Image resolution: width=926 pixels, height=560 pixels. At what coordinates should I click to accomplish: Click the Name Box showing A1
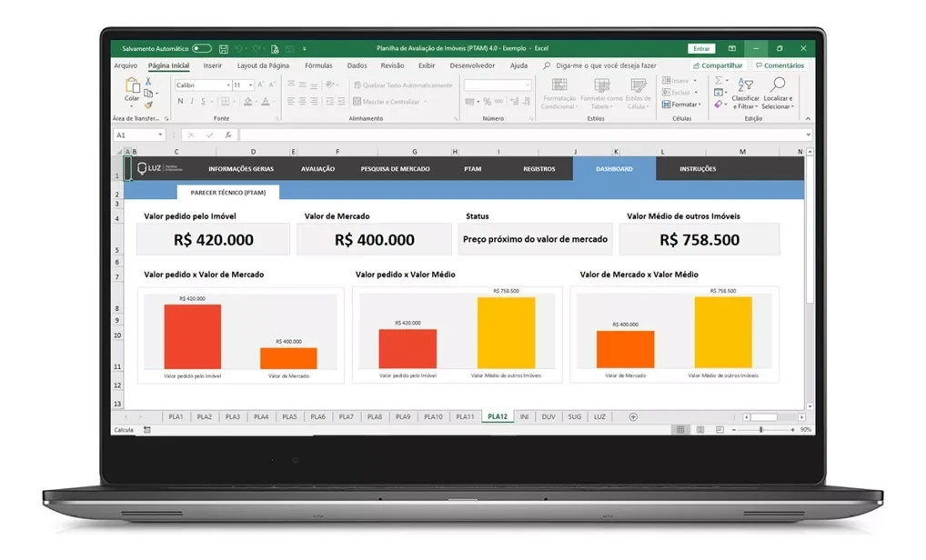coord(136,135)
